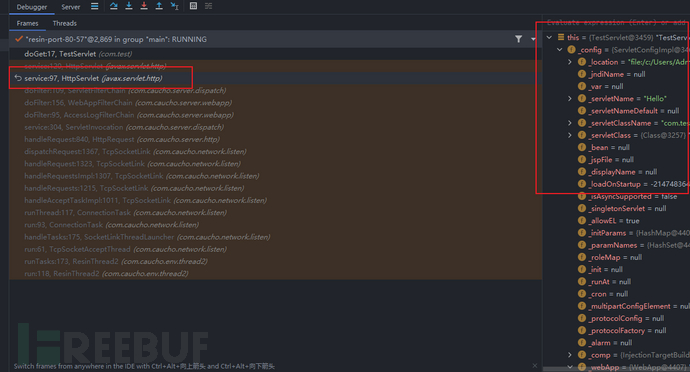Dismiss the switch frames hint with X

coord(535,365)
